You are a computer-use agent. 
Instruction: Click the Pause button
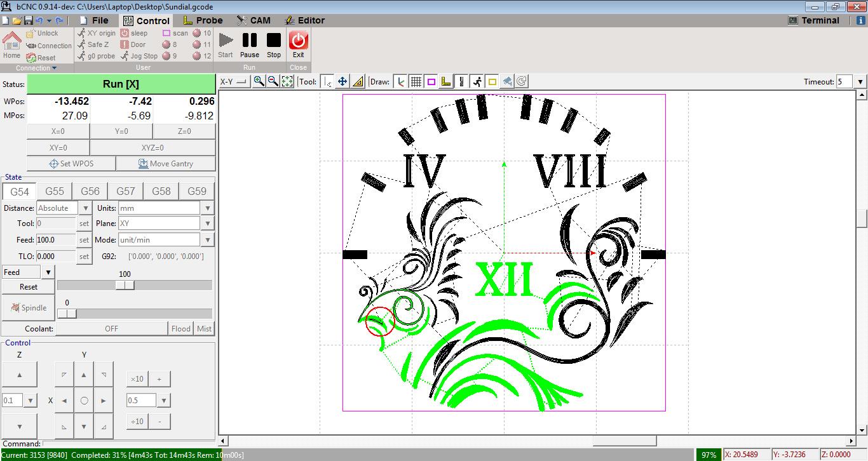(x=250, y=42)
